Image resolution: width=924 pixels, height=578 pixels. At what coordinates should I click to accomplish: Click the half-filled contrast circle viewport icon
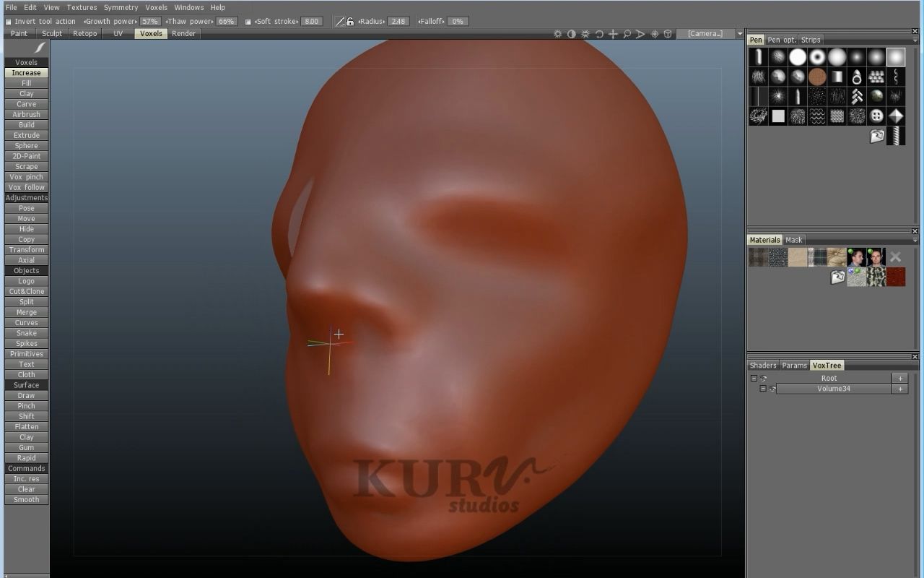pyautogui.click(x=572, y=34)
